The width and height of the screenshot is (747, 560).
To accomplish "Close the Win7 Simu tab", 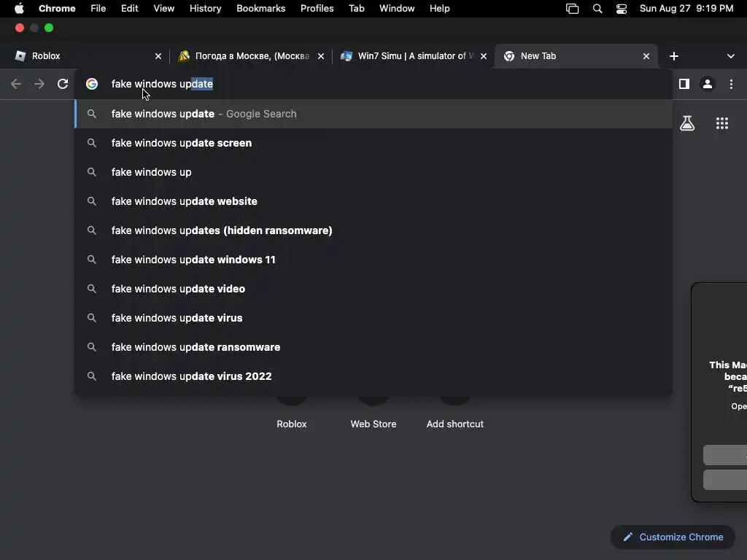I will point(484,56).
